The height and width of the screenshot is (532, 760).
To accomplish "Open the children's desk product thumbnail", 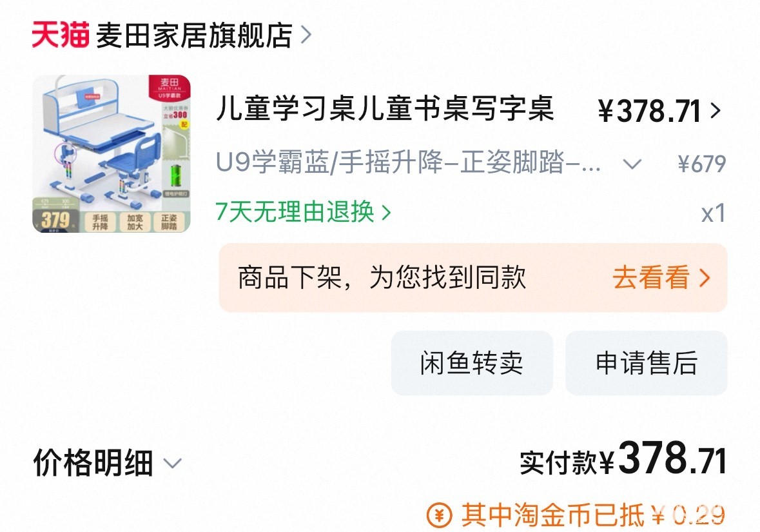I will [x=112, y=153].
